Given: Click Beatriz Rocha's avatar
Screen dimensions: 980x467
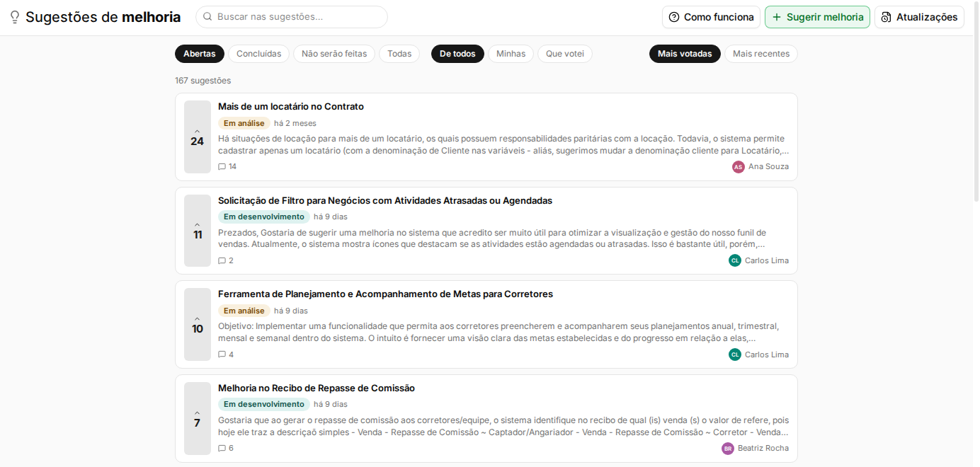Looking at the screenshot, I should coord(728,449).
